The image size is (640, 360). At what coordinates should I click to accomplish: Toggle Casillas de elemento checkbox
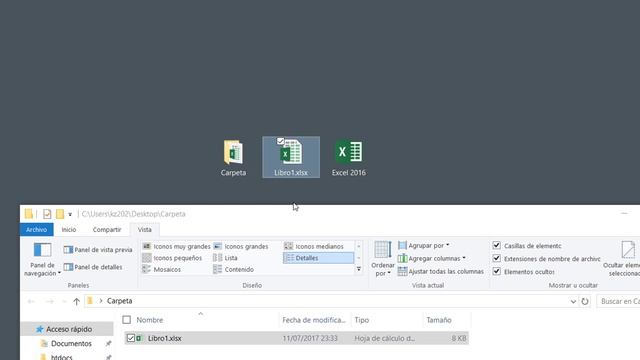(x=496, y=245)
